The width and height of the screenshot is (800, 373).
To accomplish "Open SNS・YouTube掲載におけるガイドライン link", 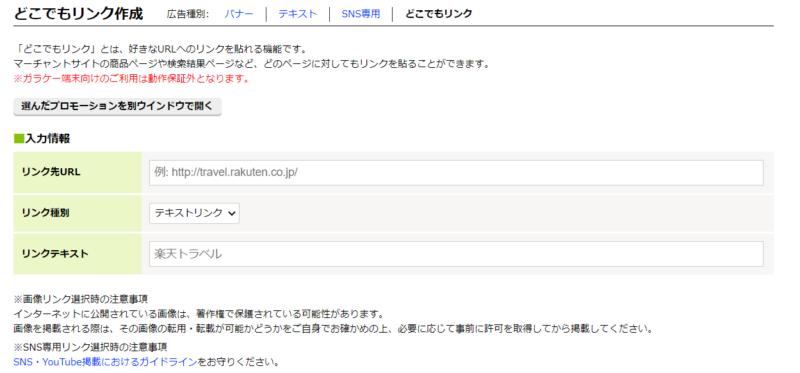I will point(105,362).
